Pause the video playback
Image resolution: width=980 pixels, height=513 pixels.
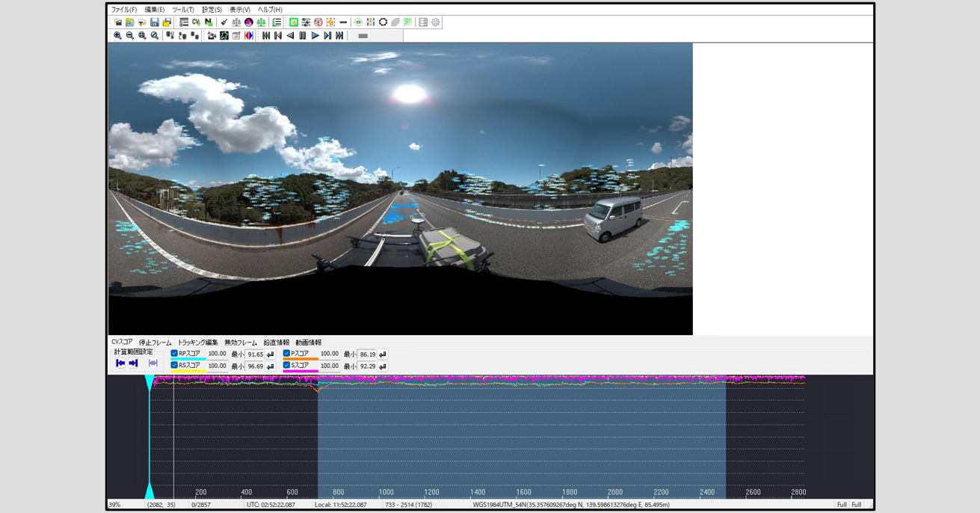coord(303,36)
